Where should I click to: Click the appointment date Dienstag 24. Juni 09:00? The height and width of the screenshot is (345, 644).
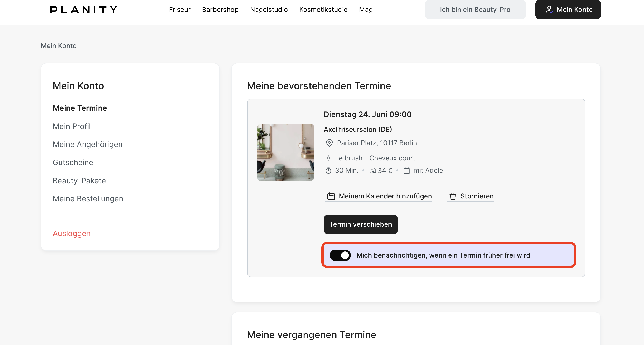(367, 114)
